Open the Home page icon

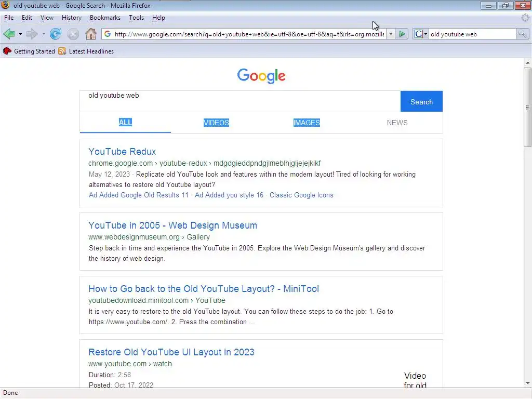[90, 34]
